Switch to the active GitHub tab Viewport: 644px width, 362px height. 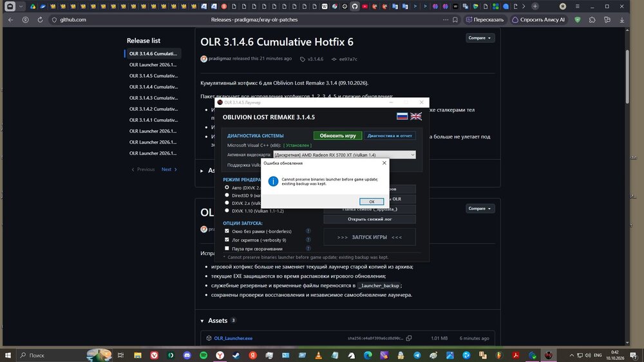[354, 6]
